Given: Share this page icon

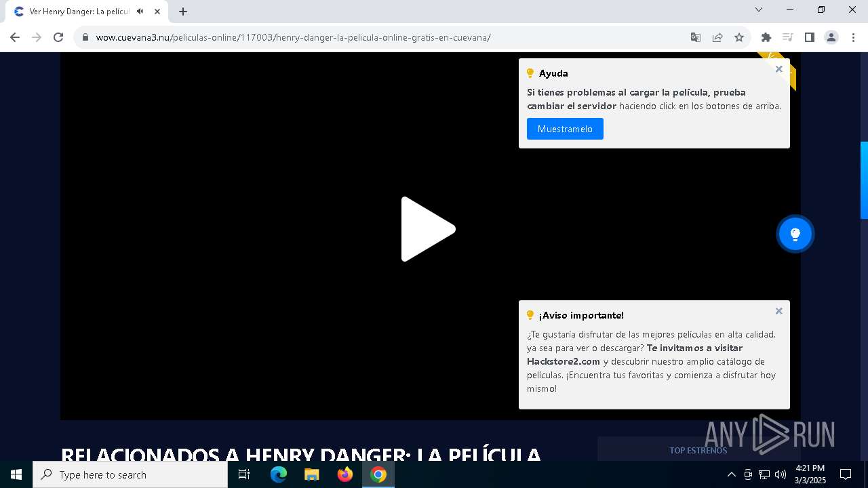Looking at the screenshot, I should [x=717, y=37].
